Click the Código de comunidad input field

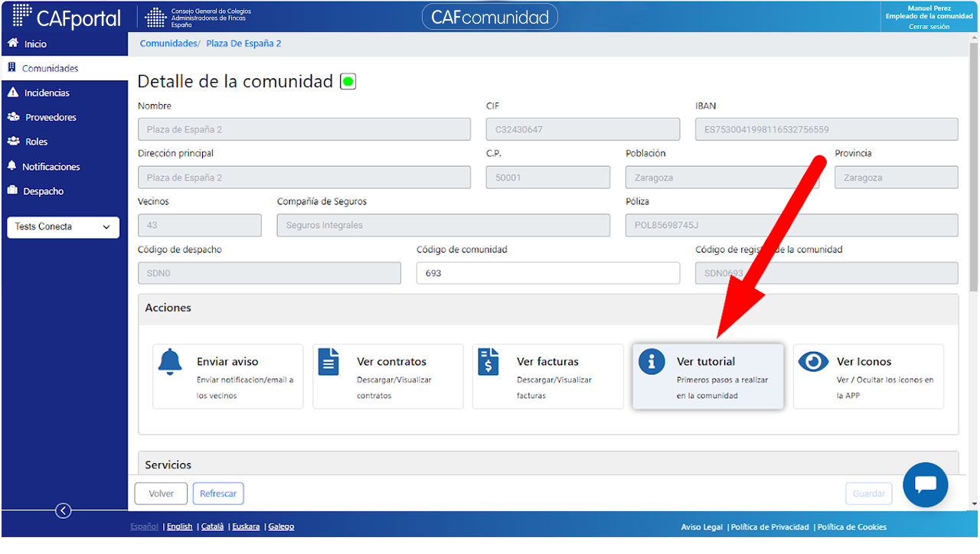point(548,273)
